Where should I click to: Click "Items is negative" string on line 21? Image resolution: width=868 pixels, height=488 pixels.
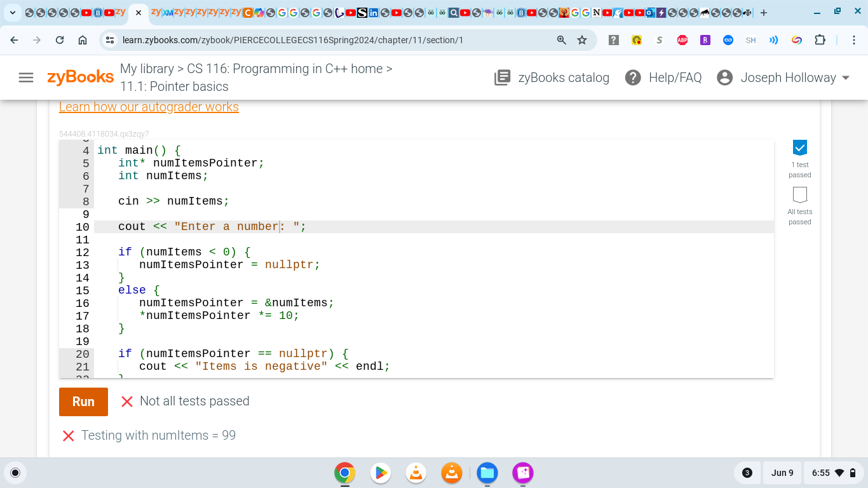(x=261, y=367)
